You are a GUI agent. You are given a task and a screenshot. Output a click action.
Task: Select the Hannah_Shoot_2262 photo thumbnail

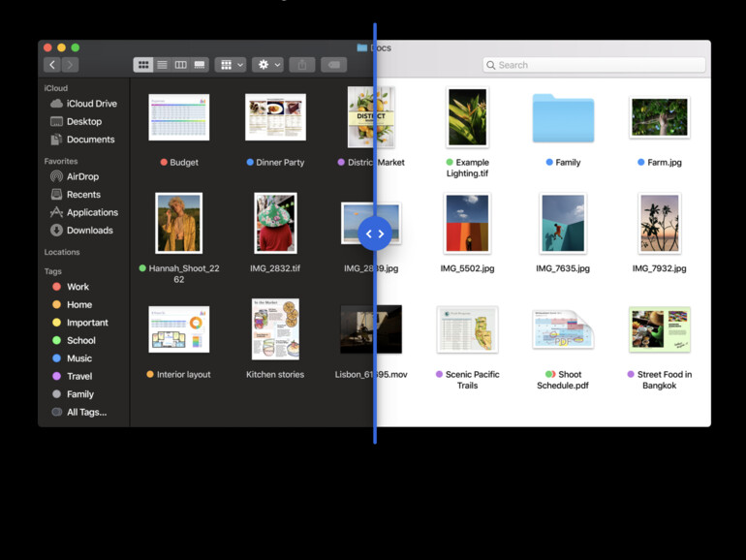(179, 223)
